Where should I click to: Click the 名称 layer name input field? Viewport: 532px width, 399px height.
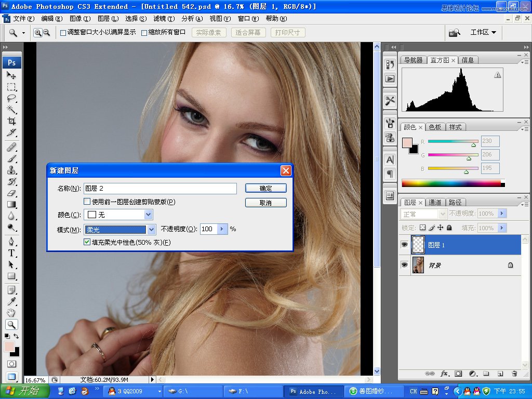(x=159, y=189)
